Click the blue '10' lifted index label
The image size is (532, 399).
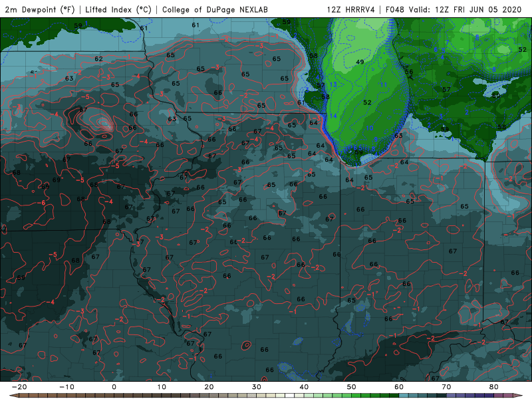point(370,128)
